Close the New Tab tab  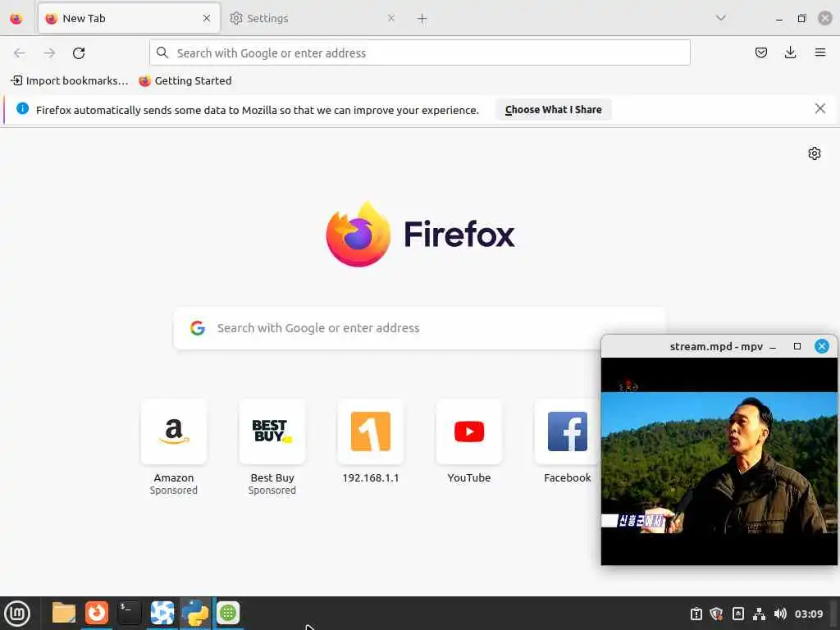(207, 18)
